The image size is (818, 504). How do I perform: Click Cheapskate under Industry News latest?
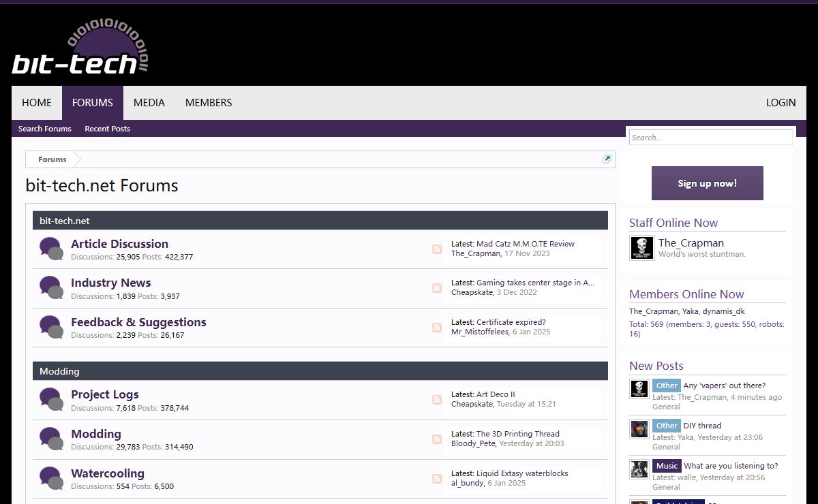pos(472,292)
